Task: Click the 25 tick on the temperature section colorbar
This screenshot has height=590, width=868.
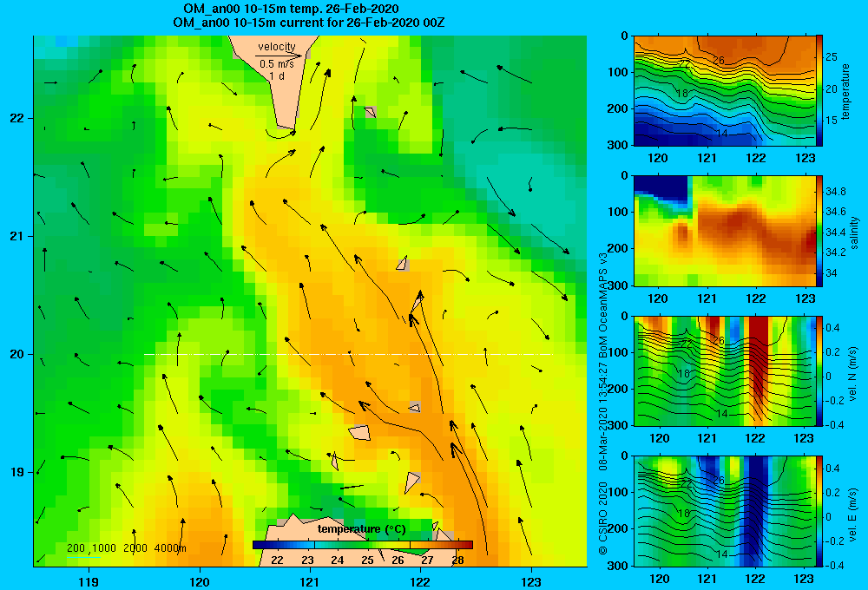Action: [832, 57]
